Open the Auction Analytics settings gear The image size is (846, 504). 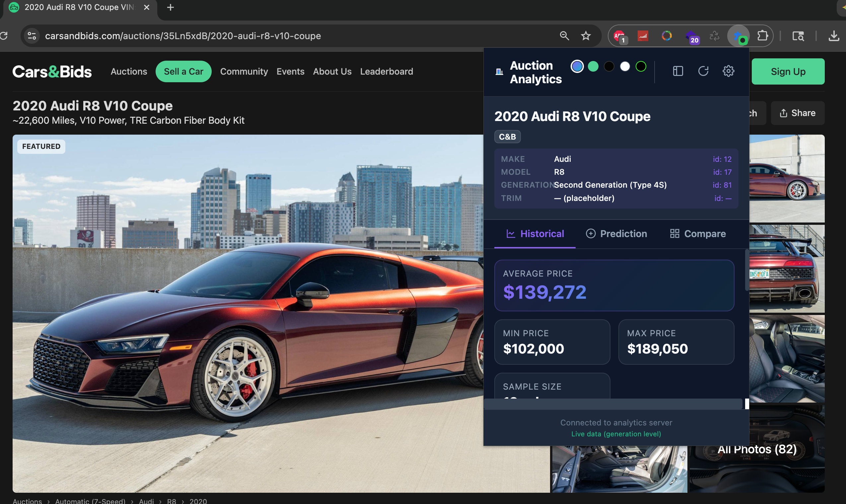729,71
